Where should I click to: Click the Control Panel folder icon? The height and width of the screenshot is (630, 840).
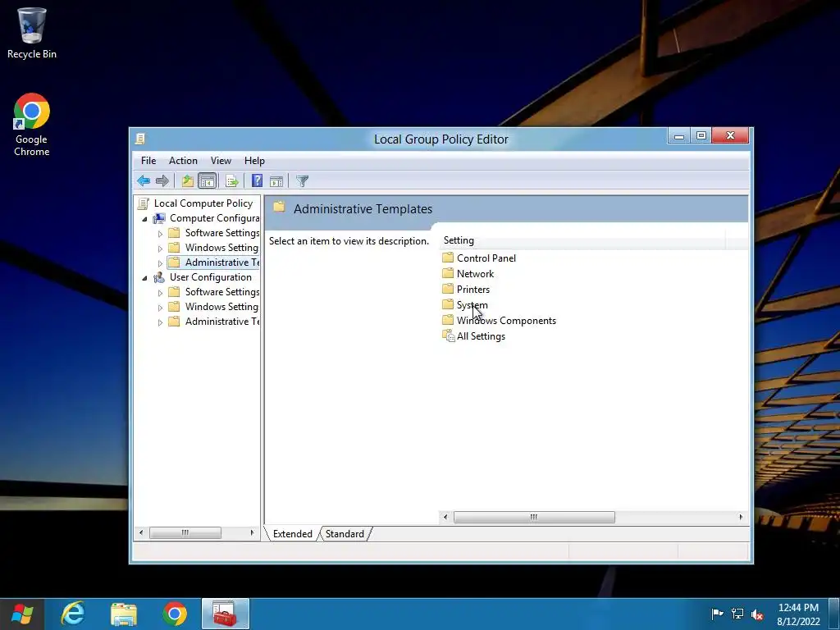[x=448, y=258]
